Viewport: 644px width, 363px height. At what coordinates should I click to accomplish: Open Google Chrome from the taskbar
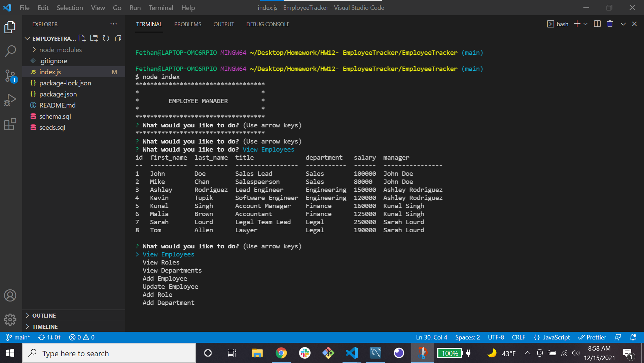point(281,353)
